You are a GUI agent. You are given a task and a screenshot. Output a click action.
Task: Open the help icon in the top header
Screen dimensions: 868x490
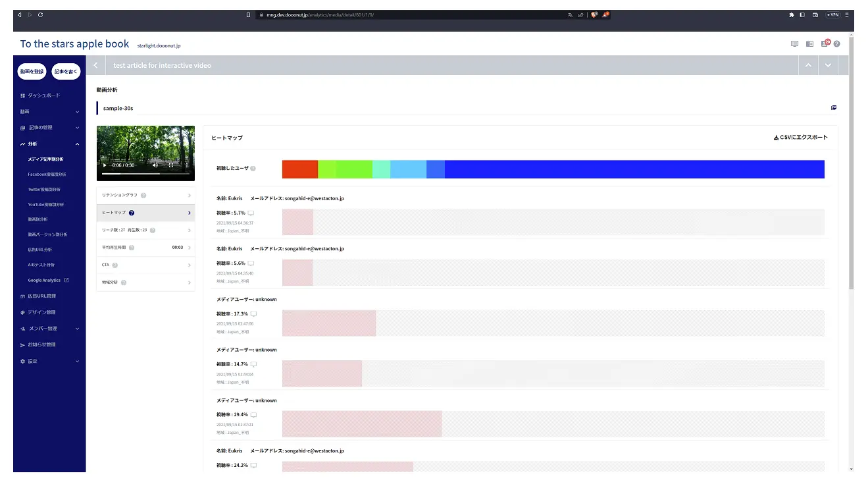[836, 44]
